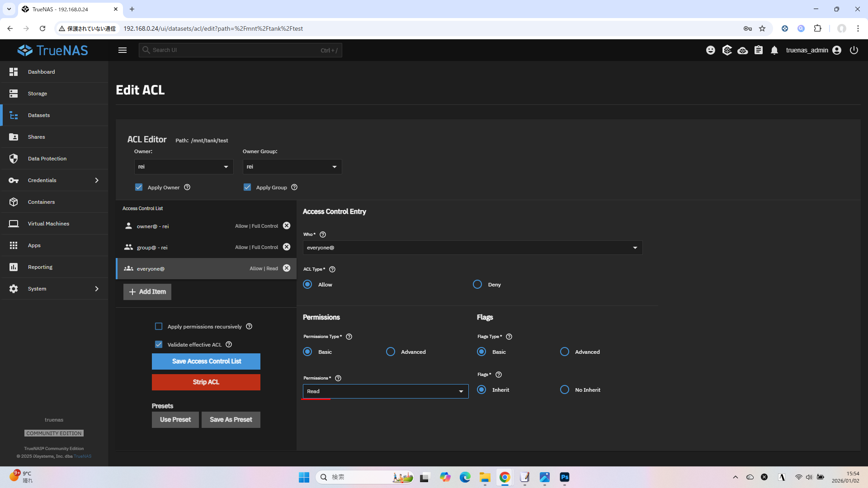
Task: Choose Advanced permissions type
Action: 391,352
